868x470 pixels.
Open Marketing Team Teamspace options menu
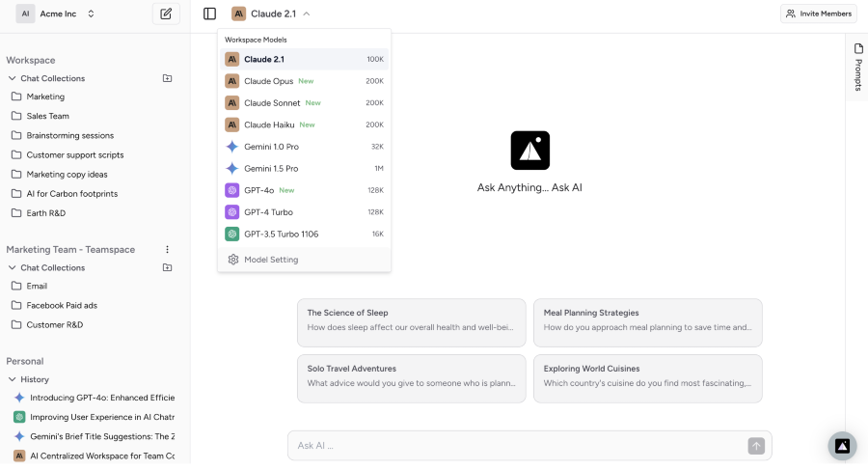click(x=167, y=249)
